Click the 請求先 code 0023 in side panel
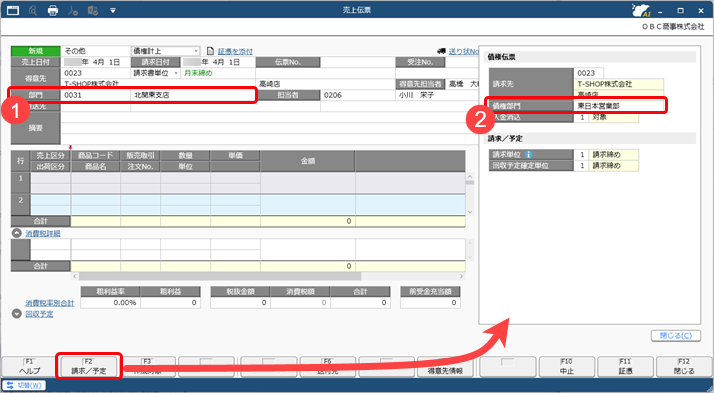714x393 pixels. pos(589,73)
